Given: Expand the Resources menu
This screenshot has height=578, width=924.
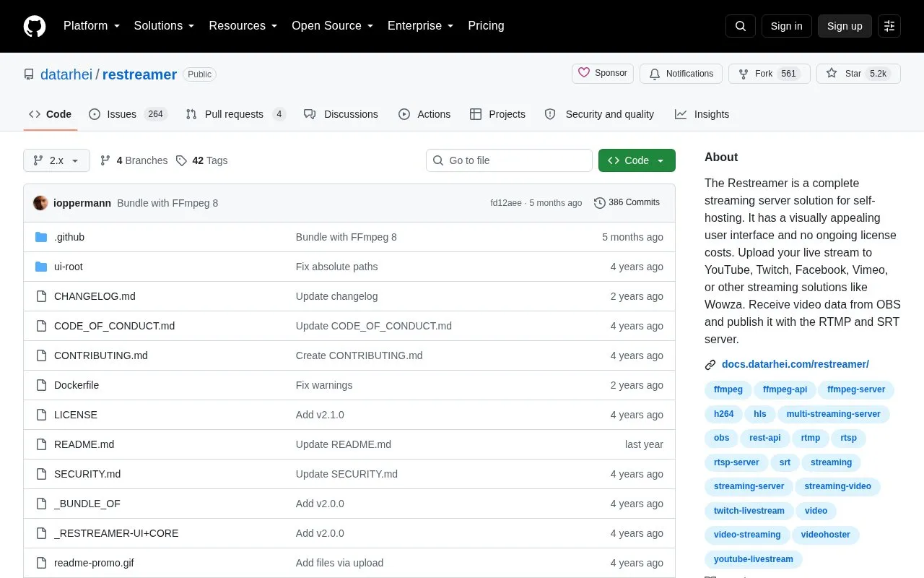Looking at the screenshot, I should coord(243,26).
